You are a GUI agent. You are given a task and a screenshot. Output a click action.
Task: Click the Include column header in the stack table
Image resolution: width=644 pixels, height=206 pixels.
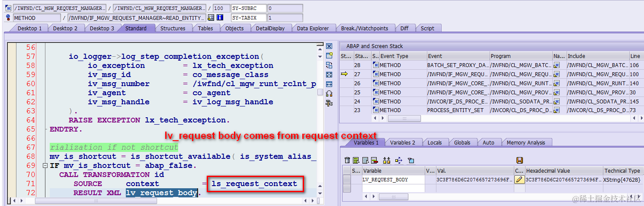click(598, 56)
